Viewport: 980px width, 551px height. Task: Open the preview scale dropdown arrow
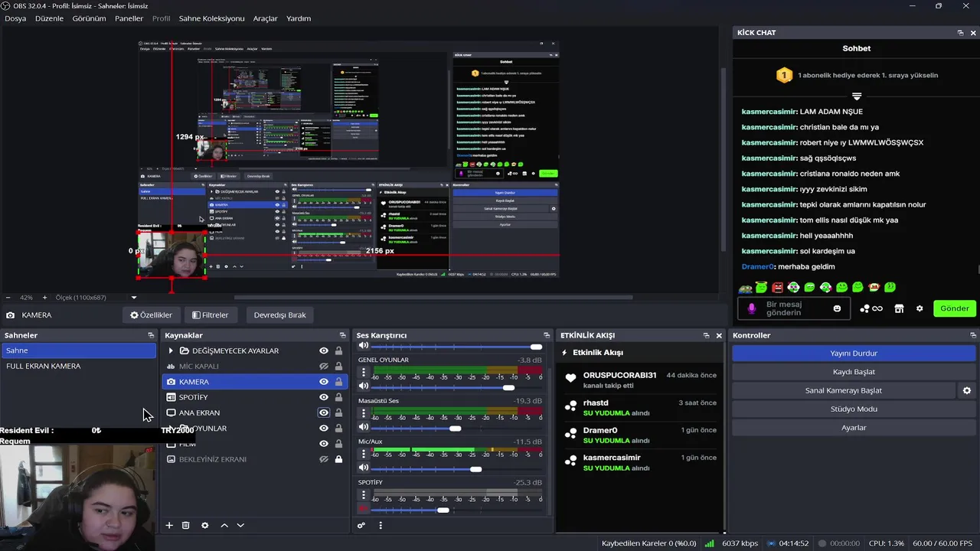[134, 297]
